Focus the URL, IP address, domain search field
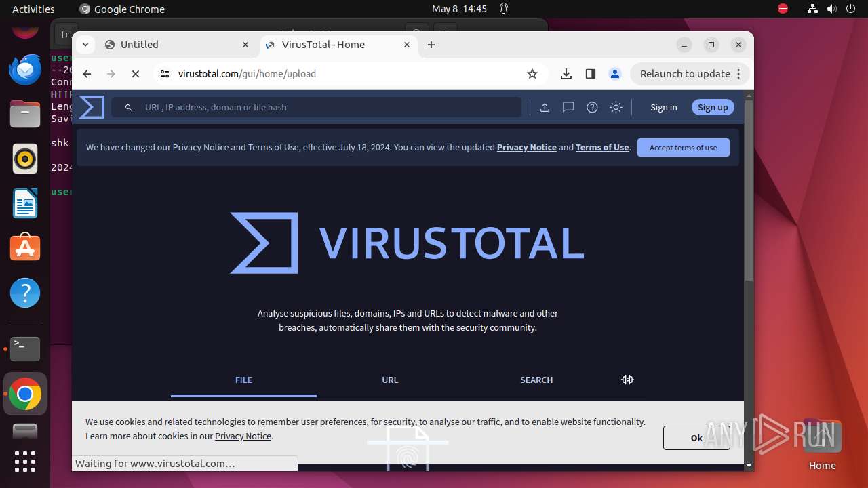The image size is (868, 488). click(x=316, y=107)
